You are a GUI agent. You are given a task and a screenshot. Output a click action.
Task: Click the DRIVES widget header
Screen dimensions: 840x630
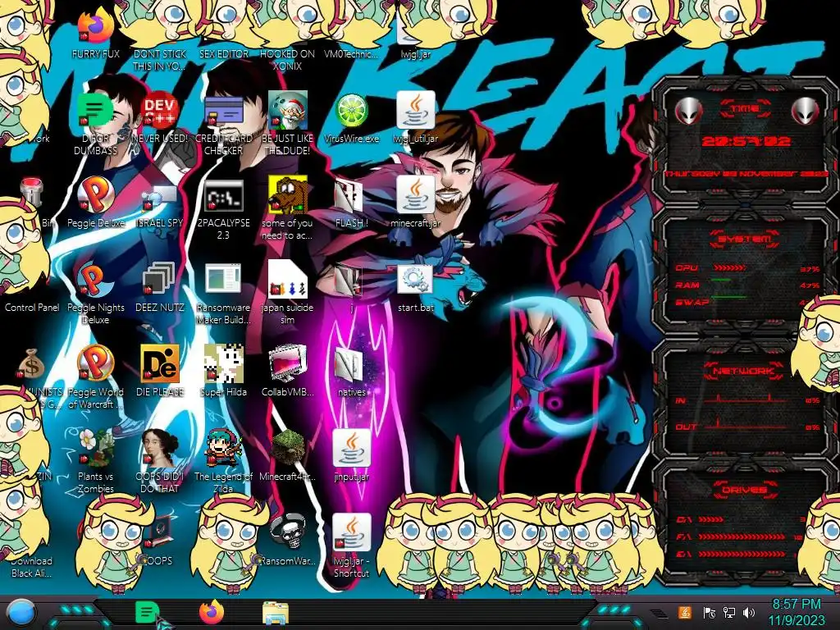743,490
